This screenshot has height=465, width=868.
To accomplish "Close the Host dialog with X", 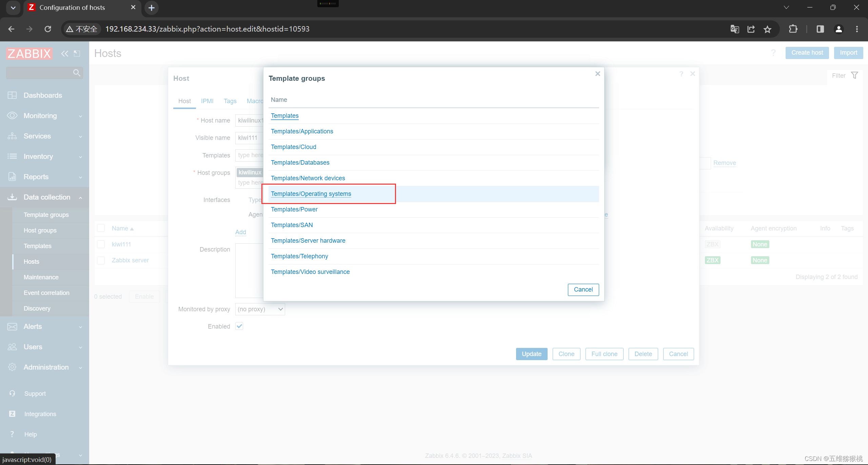I will click(x=693, y=74).
